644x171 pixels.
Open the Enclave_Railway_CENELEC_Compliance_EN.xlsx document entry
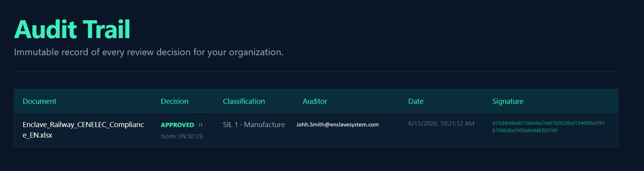(x=83, y=130)
